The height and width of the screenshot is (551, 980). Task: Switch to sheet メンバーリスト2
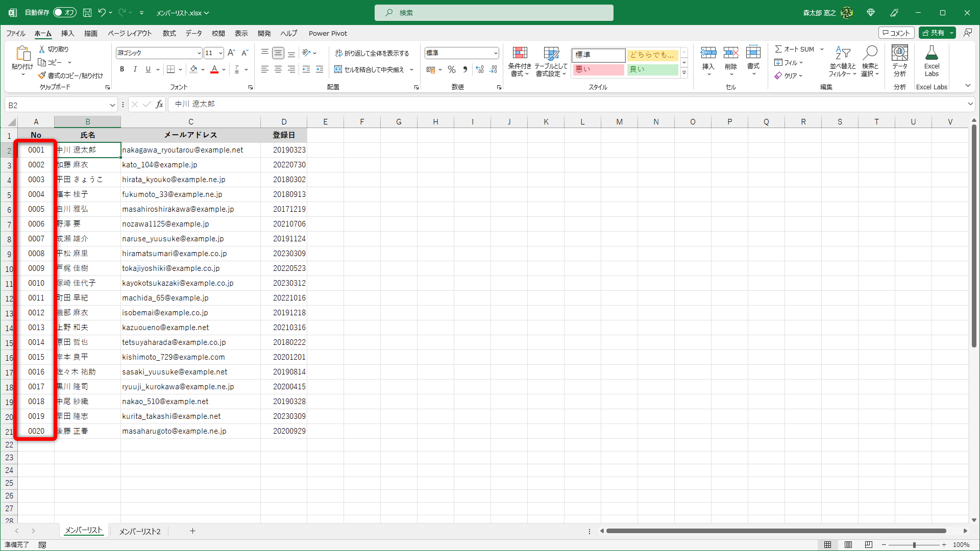140,531
